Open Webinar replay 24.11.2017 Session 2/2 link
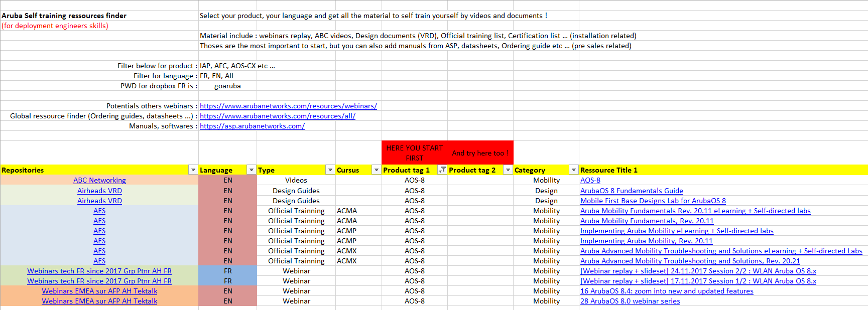Screen dimensions: 868x310 (x=698, y=271)
